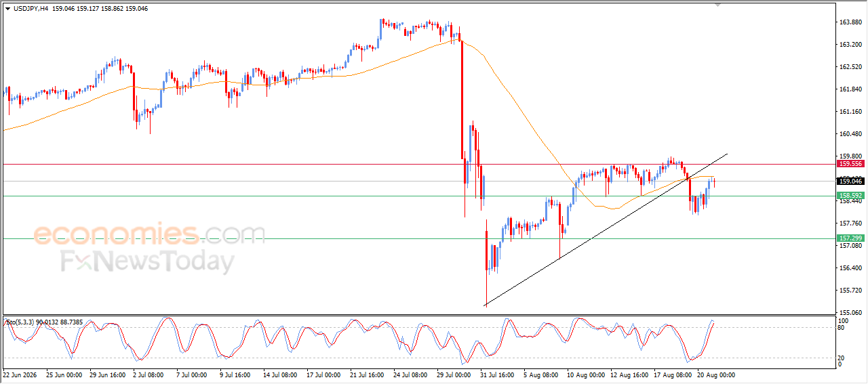
Task: Click the 5 Aug 08:00 time label
Action: pos(541,375)
